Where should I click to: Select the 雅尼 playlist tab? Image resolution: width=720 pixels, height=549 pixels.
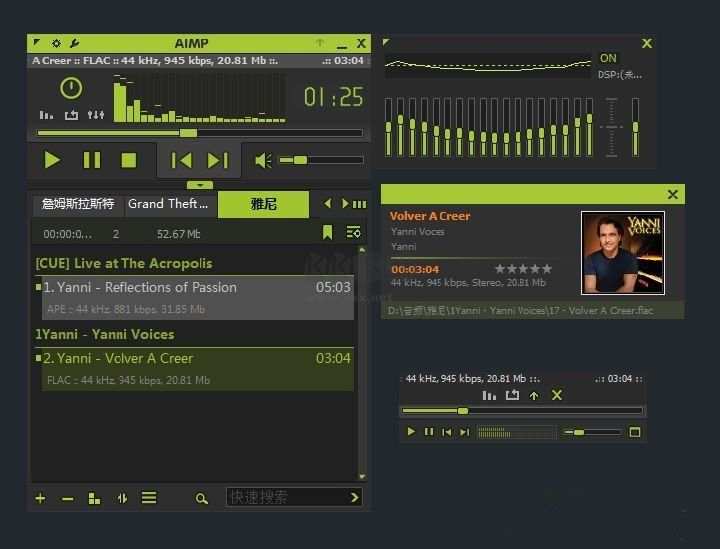pyautogui.click(x=263, y=204)
